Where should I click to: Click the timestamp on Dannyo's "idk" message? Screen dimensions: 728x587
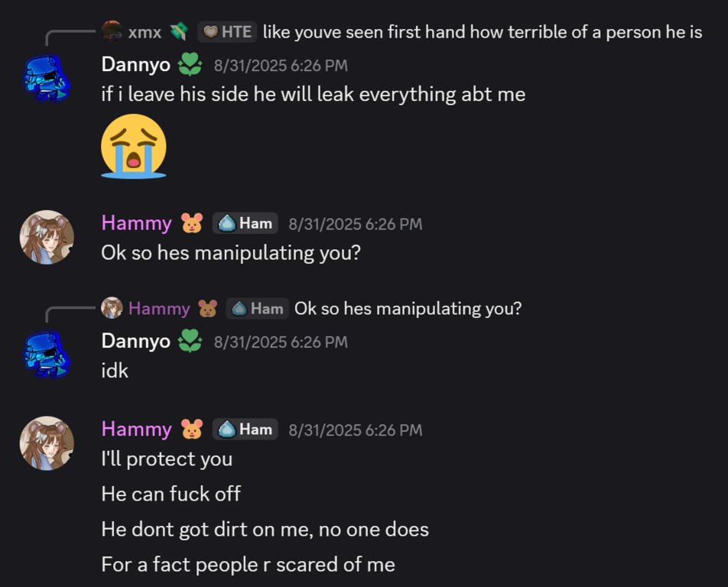click(281, 342)
